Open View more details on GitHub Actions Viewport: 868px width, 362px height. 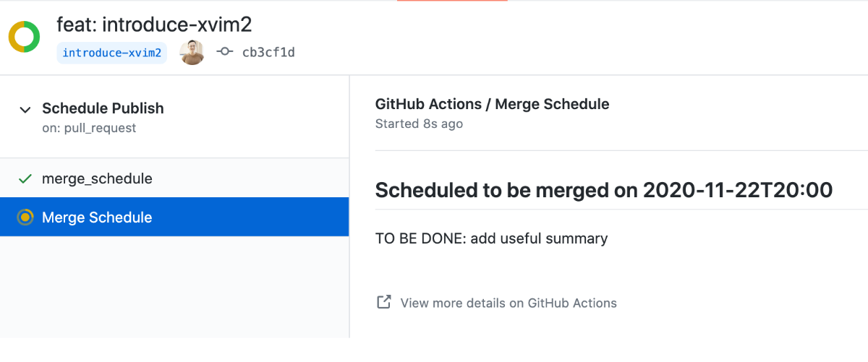pyautogui.click(x=509, y=303)
